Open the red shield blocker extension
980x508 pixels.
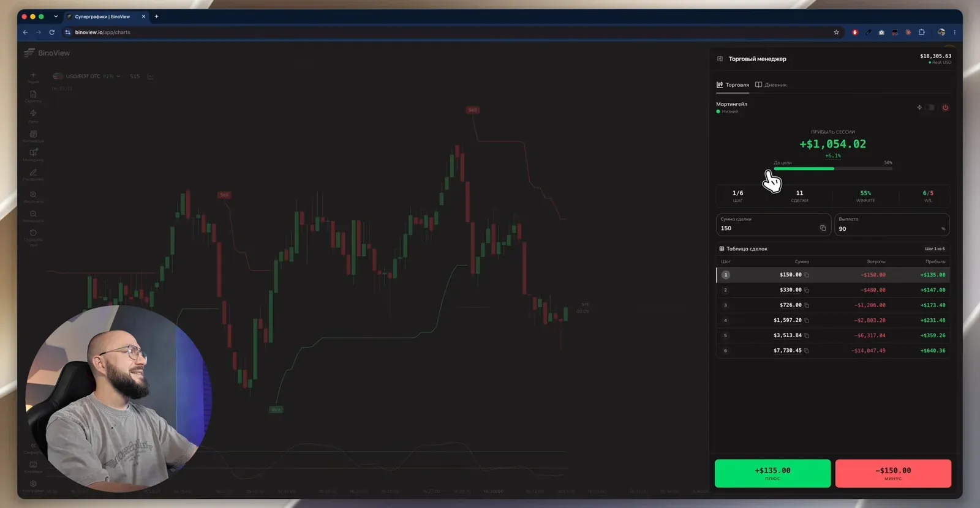click(854, 32)
